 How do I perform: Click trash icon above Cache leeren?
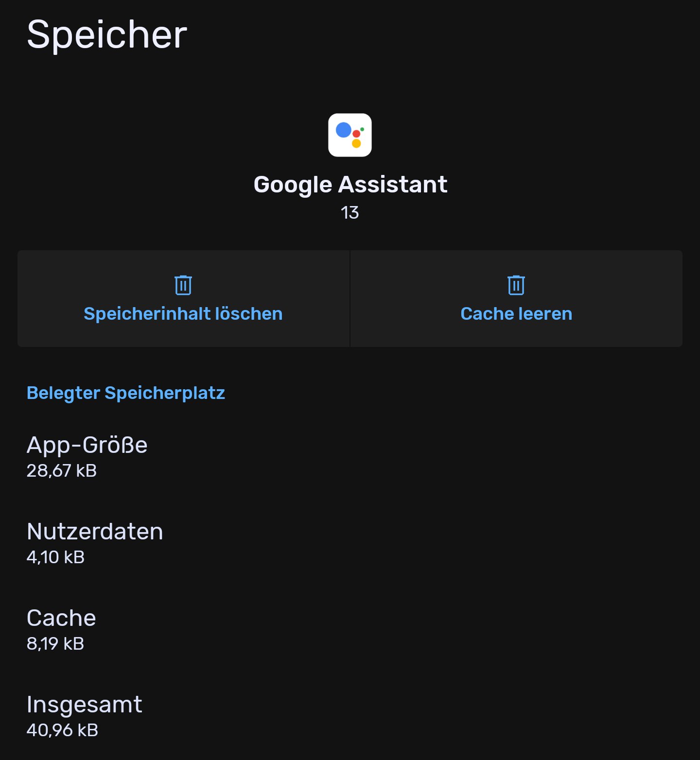click(516, 285)
